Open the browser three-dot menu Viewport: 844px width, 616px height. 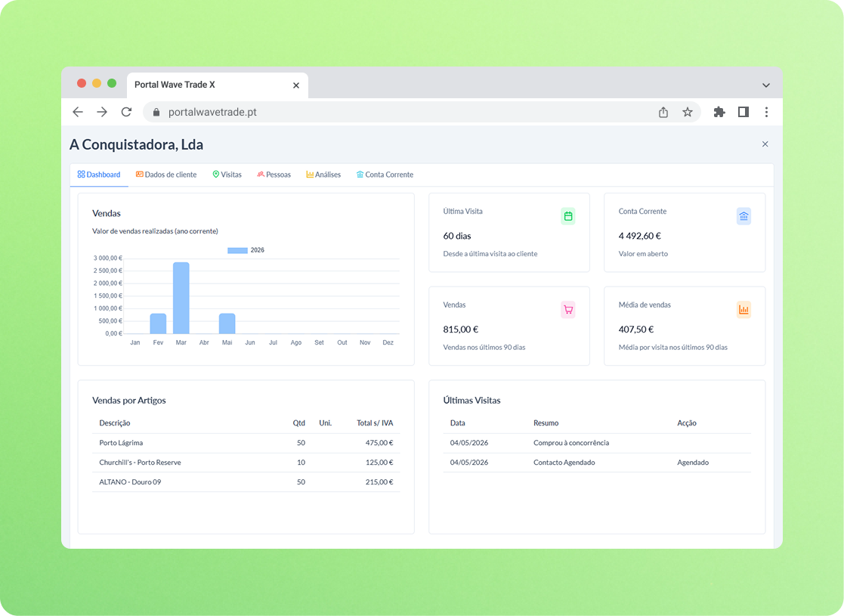click(766, 112)
